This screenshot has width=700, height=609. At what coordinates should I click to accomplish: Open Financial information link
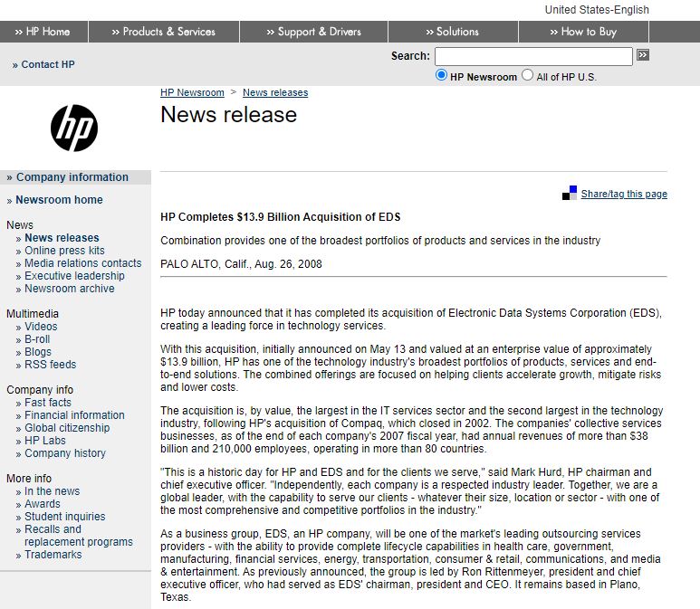pos(74,415)
